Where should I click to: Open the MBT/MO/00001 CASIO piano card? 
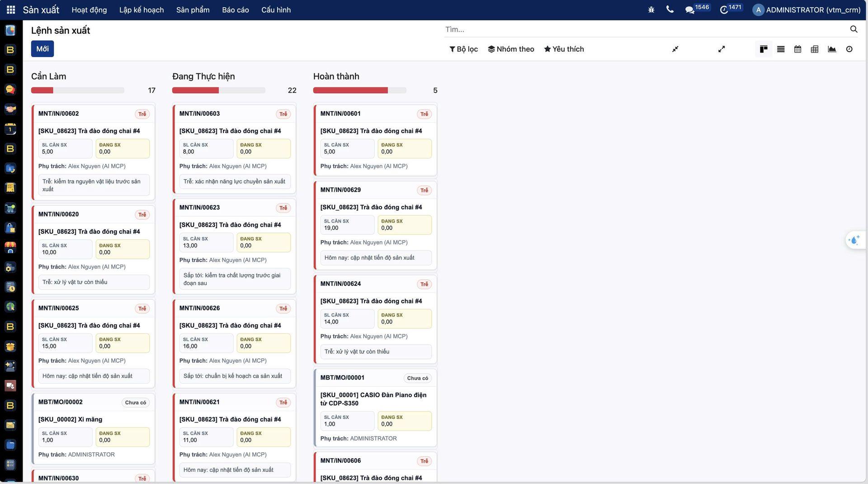tap(375, 408)
